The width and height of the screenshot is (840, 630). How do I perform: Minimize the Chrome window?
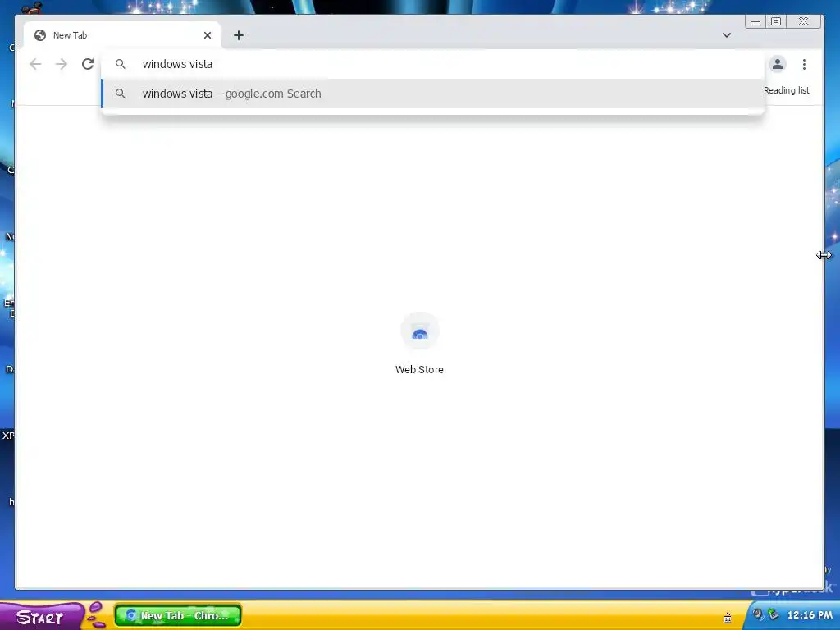pyautogui.click(x=756, y=22)
